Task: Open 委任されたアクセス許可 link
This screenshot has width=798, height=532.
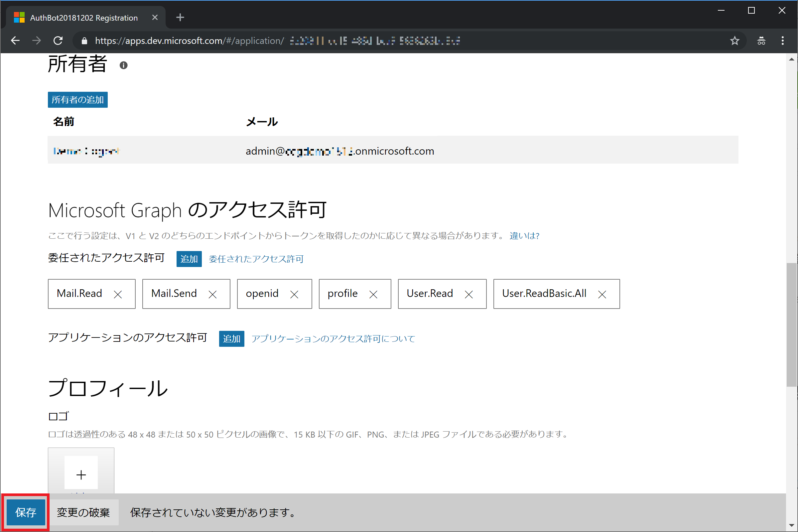Action: click(x=256, y=259)
